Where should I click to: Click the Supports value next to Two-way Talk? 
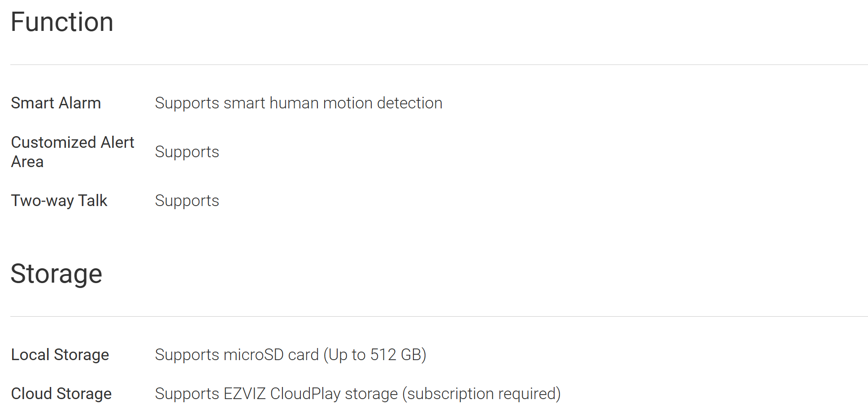187,201
